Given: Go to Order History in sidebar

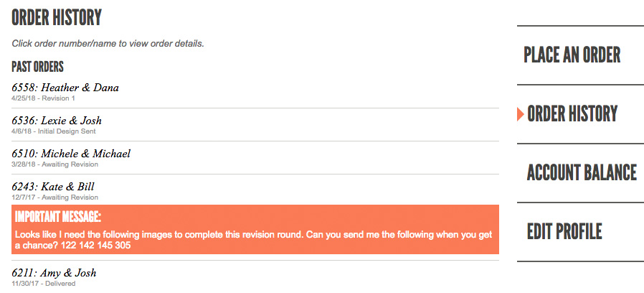Looking at the screenshot, I should click(572, 114).
